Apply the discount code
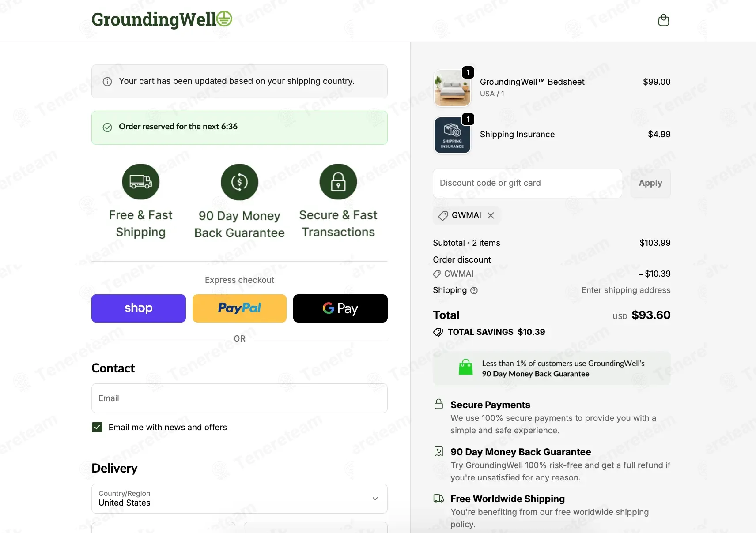The width and height of the screenshot is (756, 533). [650, 183]
